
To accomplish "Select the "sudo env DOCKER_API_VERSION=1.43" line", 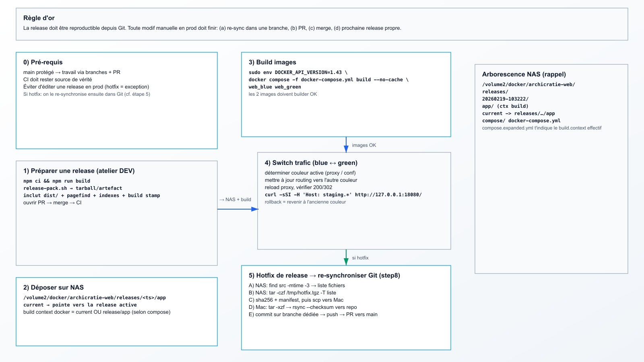I will pos(298,72).
